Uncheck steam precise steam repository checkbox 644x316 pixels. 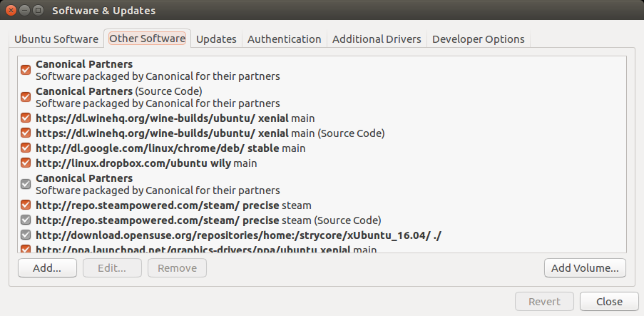26,205
